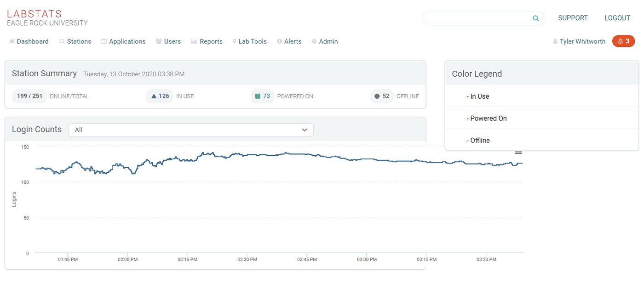Click the LOGOUT link
The height and width of the screenshot is (289, 644).
pyautogui.click(x=617, y=18)
